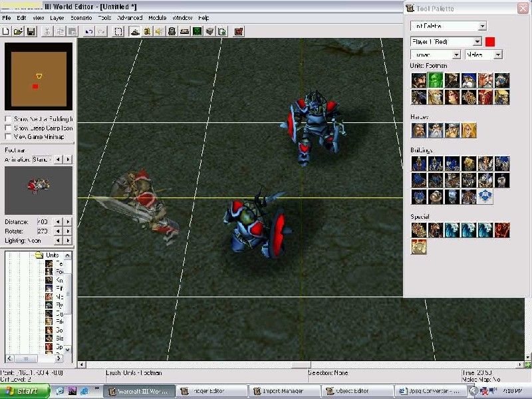Viewport: 532px width, 399px height.
Task: Open the Import Manager toolbar icon
Action: point(222,31)
